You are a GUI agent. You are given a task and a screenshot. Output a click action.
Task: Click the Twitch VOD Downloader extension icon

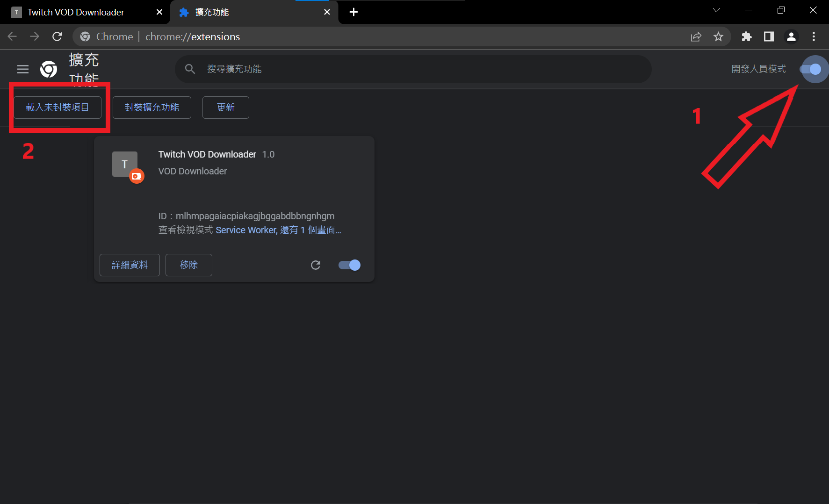click(125, 164)
